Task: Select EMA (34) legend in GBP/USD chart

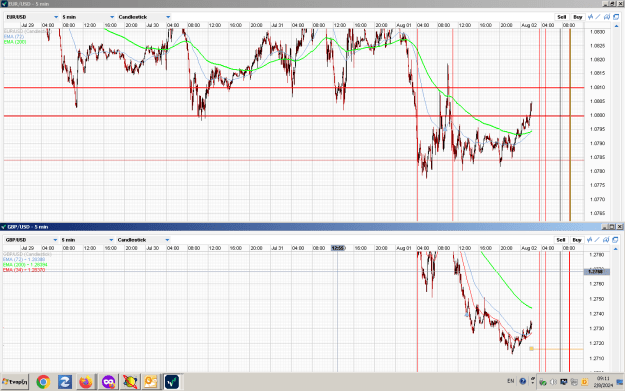Action: 24,270
